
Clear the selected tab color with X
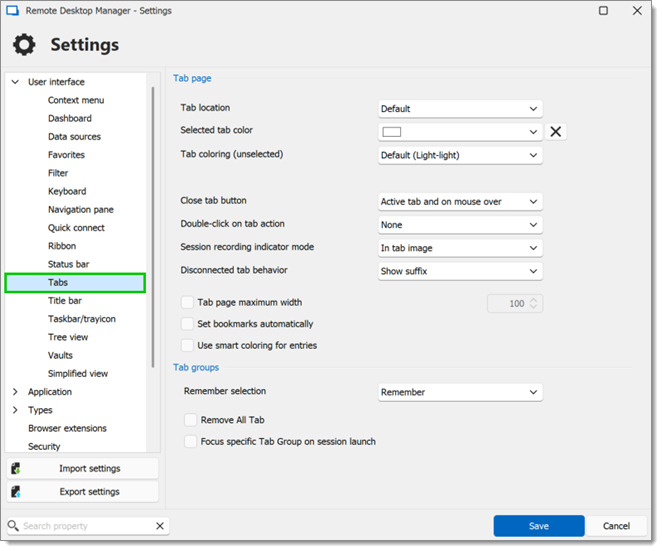(x=556, y=132)
